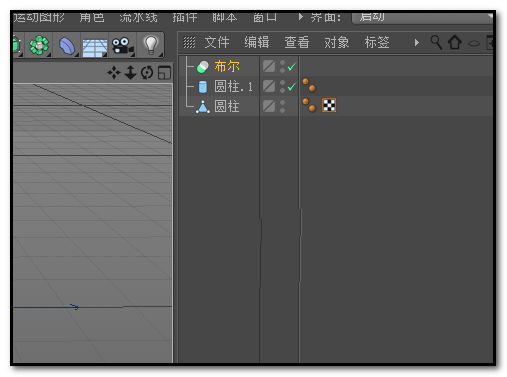Screen dimensions: 507x377
Task: Select the 布尔 object name
Action: click(227, 67)
